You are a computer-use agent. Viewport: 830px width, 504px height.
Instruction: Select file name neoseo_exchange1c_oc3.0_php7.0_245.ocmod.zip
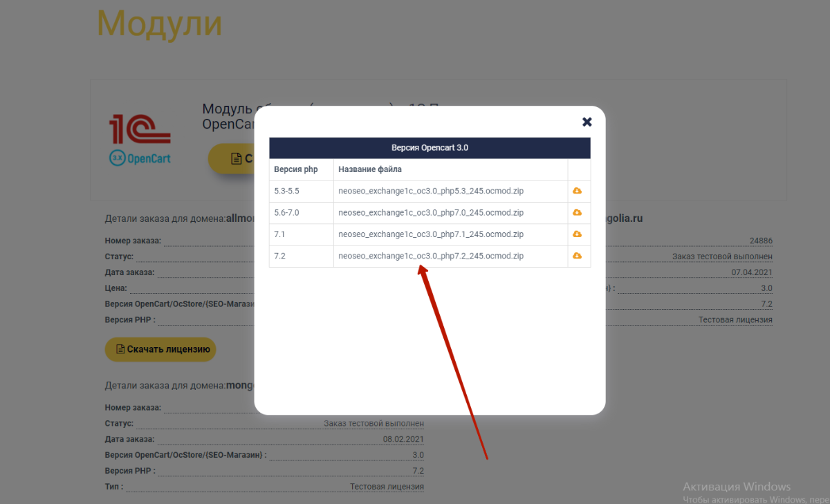(431, 212)
